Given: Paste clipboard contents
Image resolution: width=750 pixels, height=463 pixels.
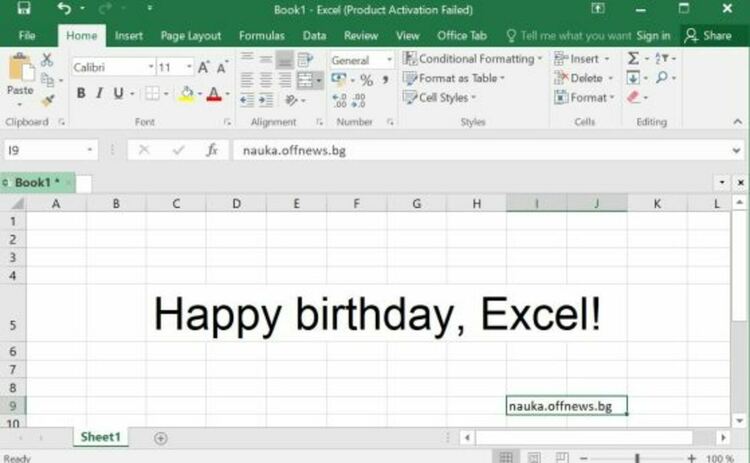Looking at the screenshot, I should click(21, 75).
